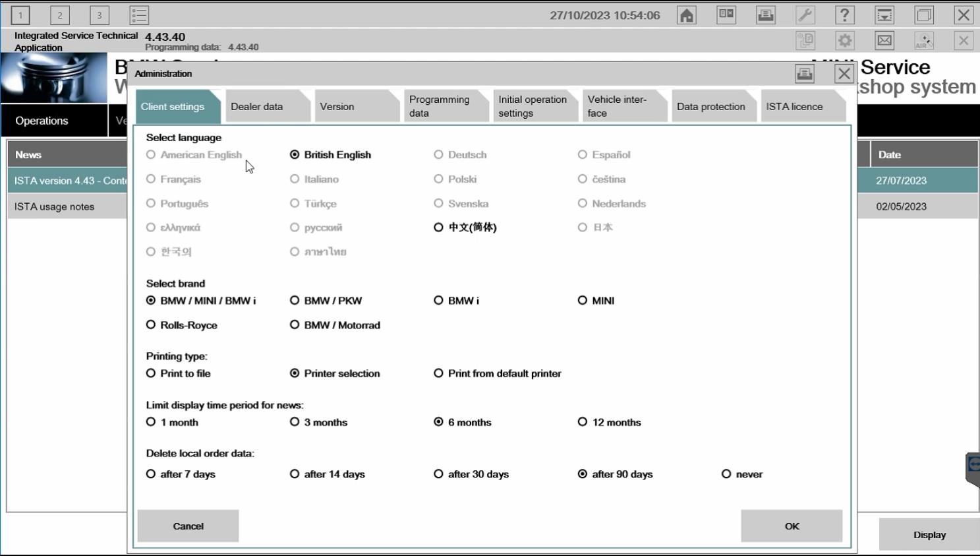Click the dropdown tray icon in top bar
Viewport: 980px width, 556px height.
point(884,15)
